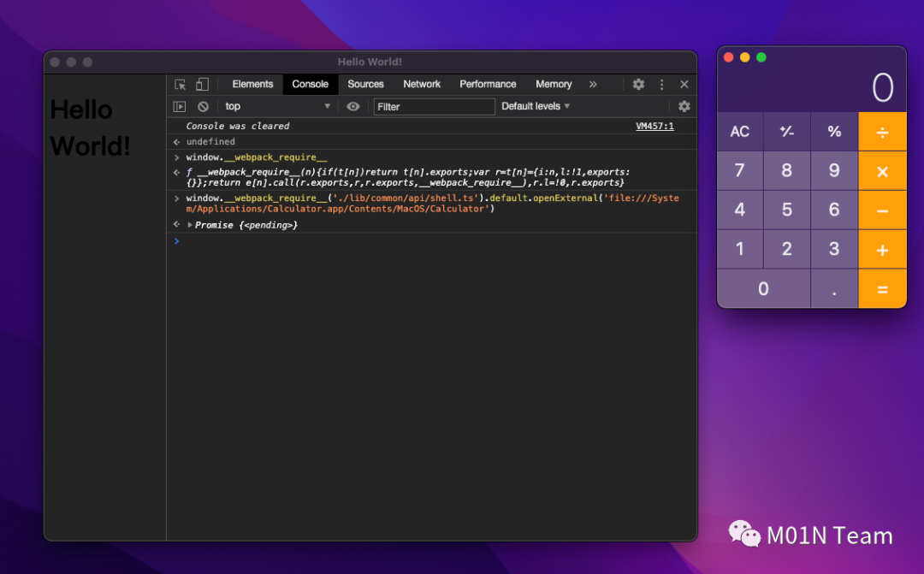Image resolution: width=924 pixels, height=574 pixels.
Task: Zoom Calculator with the green button
Action: (x=761, y=57)
